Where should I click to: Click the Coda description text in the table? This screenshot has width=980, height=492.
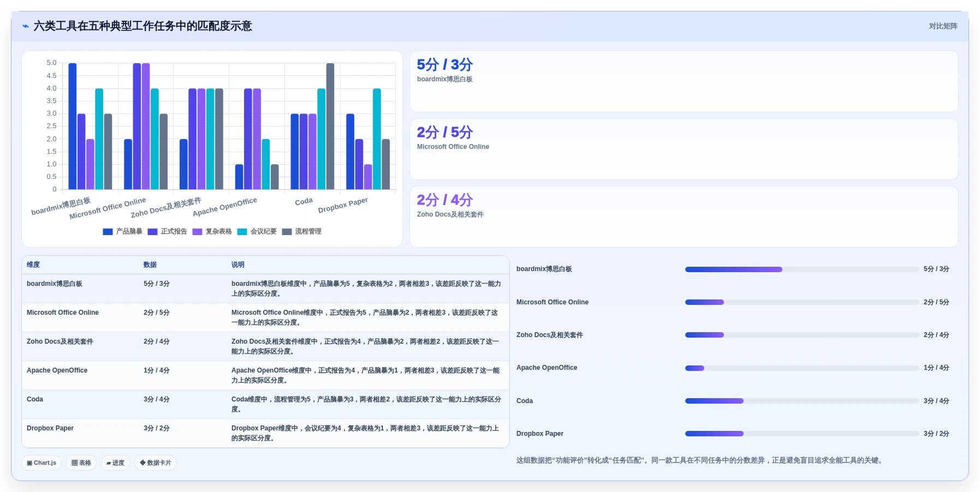(366, 404)
